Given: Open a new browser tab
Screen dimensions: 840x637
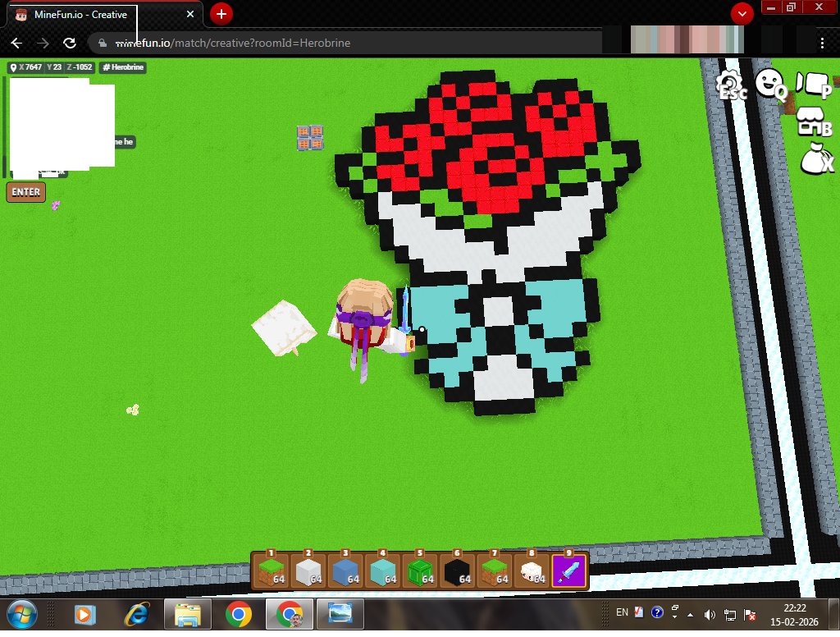Looking at the screenshot, I should click(x=221, y=14).
